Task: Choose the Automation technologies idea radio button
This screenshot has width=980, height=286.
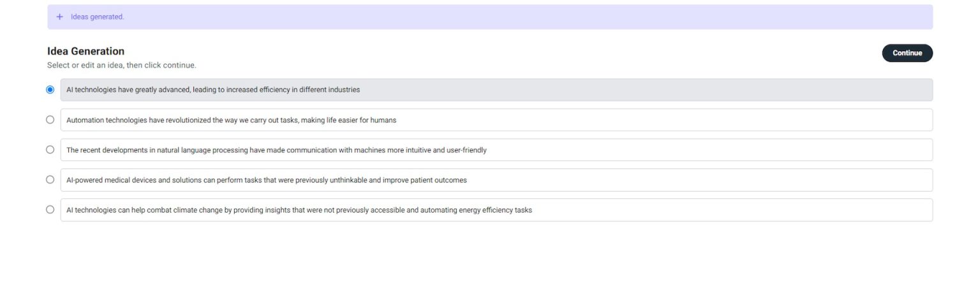Action: [50, 120]
